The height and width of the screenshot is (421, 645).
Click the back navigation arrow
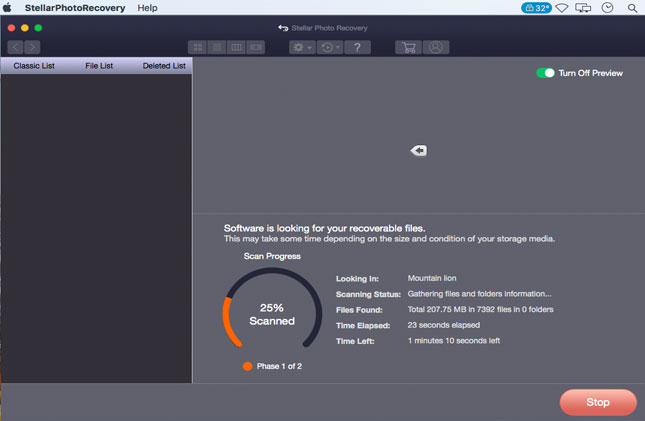pyautogui.click(x=16, y=47)
